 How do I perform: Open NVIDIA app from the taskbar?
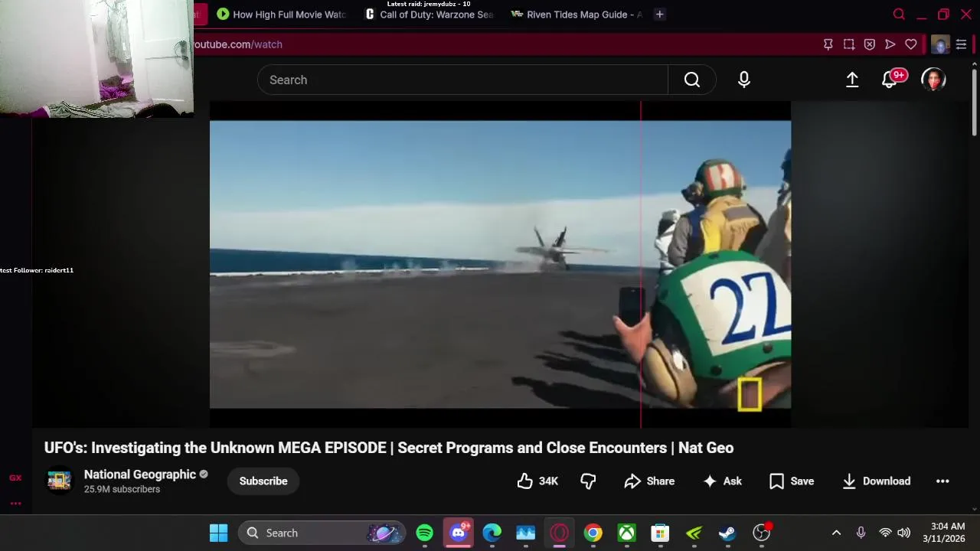[694, 533]
